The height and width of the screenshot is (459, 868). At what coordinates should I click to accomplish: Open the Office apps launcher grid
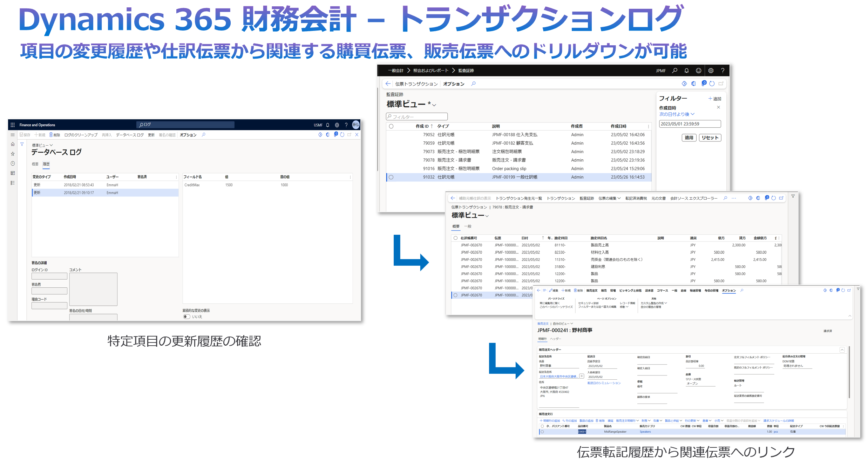click(x=12, y=125)
